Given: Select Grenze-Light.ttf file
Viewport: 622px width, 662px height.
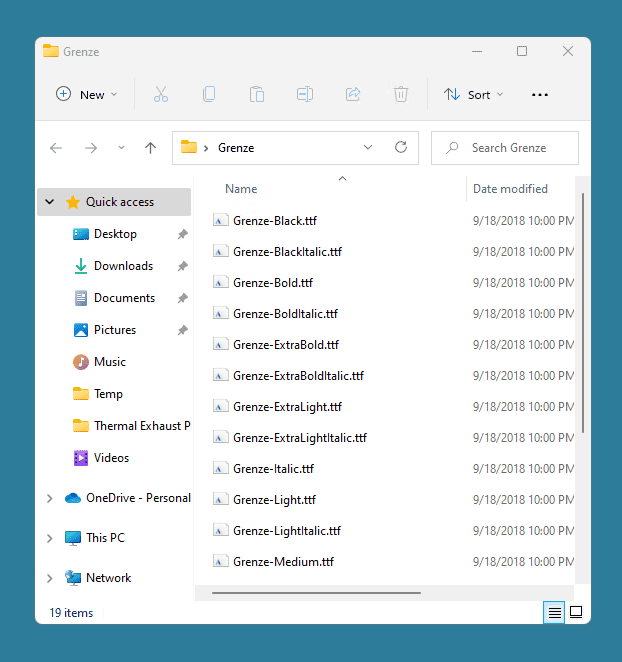Looking at the screenshot, I should click(x=274, y=500).
